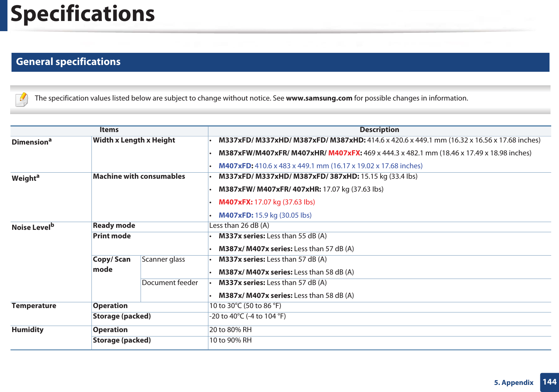Image resolution: width=559 pixels, height=392 pixels.
Task: Click '10 to 90% RH' value
Action: click(230, 341)
